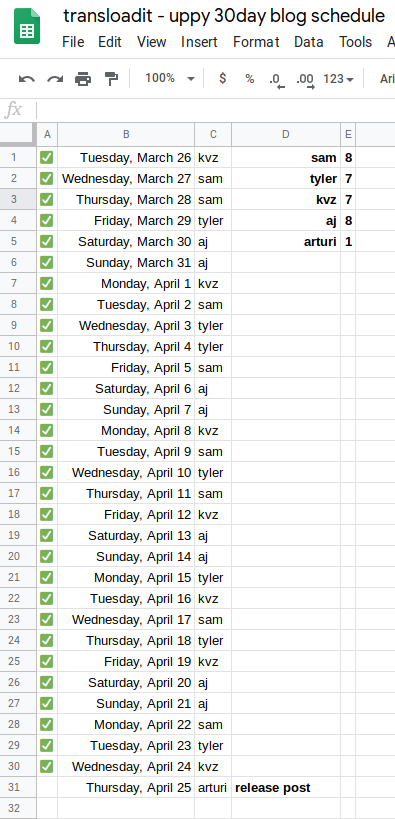Screen dimensions: 395x819
Task: Select column B header
Action: click(126, 135)
